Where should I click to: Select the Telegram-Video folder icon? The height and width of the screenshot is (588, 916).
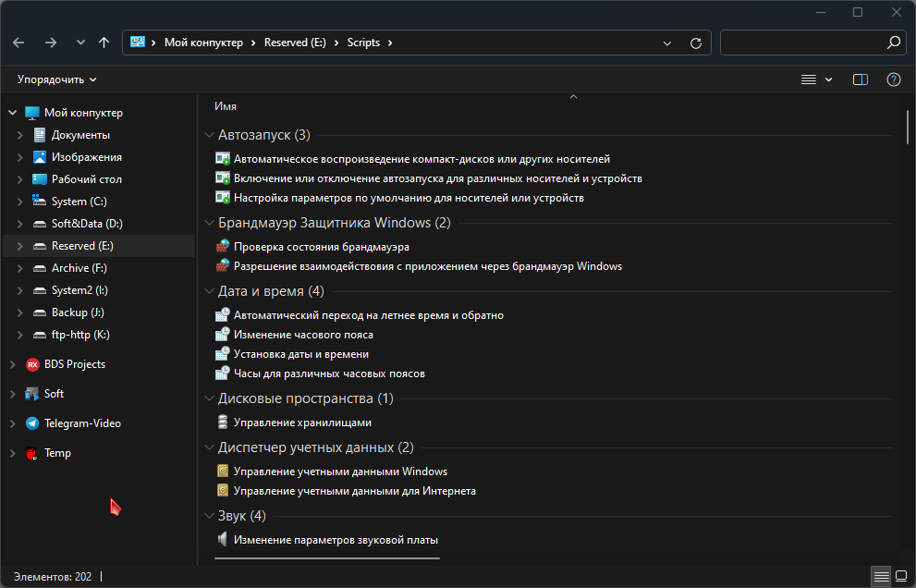coord(32,423)
